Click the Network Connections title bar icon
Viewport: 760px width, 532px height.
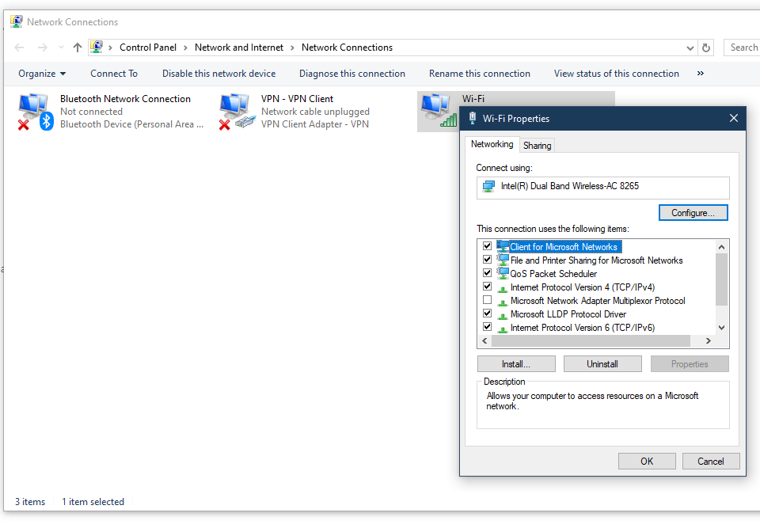click(17, 22)
